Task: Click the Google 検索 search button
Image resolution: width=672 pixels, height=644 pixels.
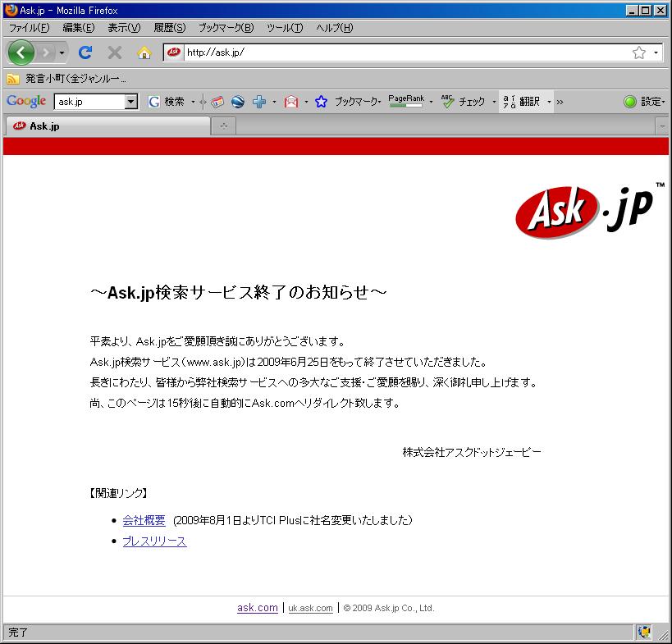Action: [x=166, y=102]
